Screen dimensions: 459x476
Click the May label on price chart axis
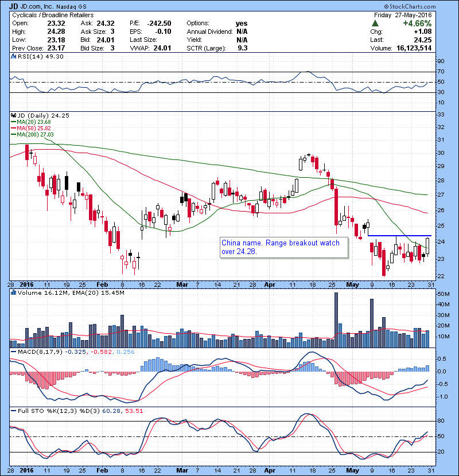[x=353, y=285]
